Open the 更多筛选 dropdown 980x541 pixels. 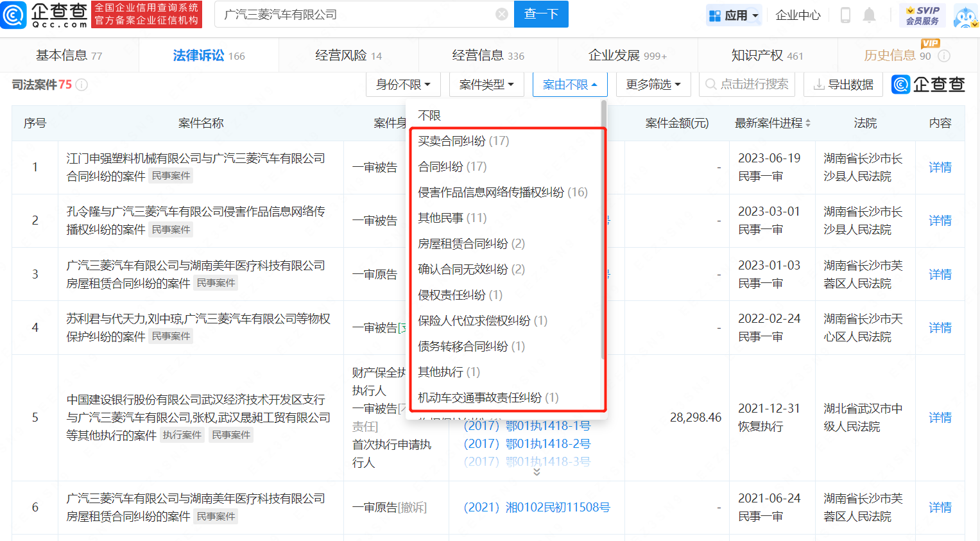(653, 85)
